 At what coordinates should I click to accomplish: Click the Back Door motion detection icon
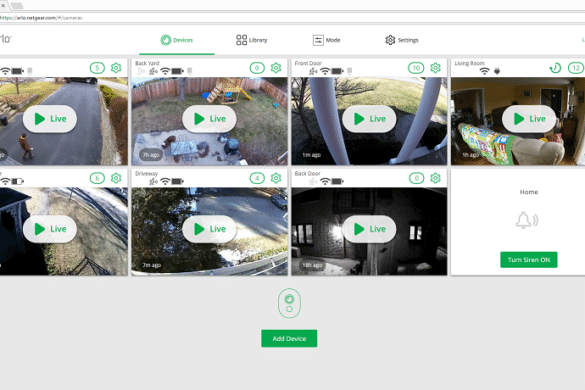tap(313, 181)
